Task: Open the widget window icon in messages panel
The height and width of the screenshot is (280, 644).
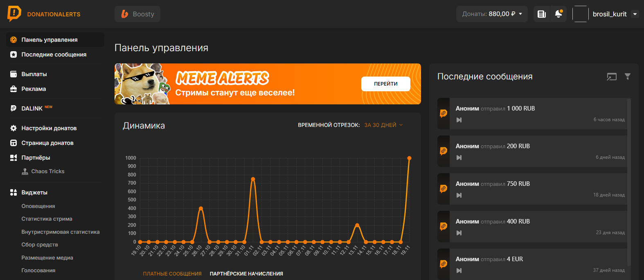Action: (612, 77)
